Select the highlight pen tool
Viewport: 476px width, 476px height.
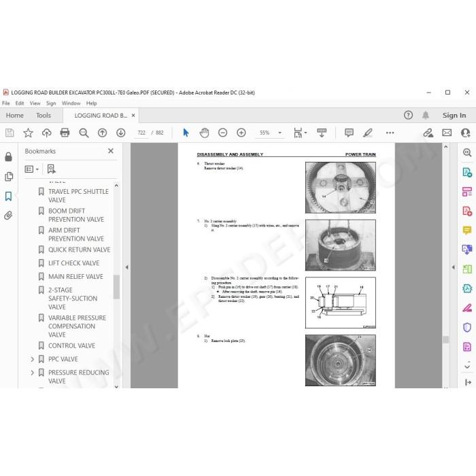[368, 133]
